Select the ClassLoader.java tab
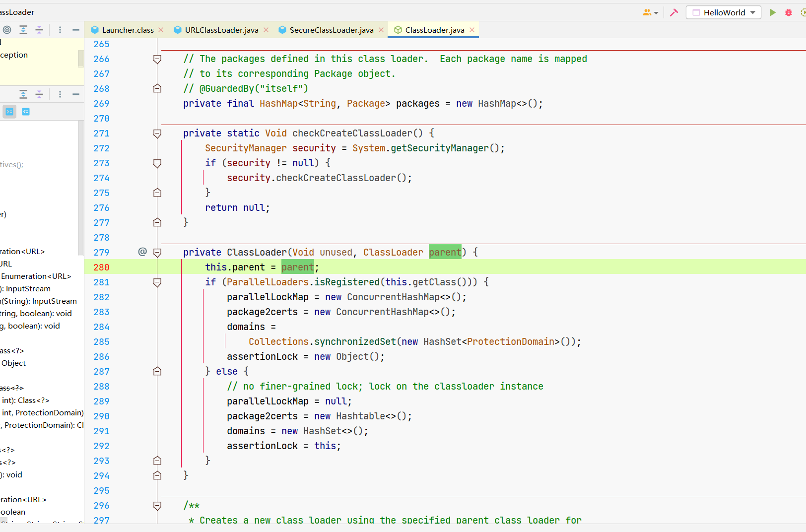The width and height of the screenshot is (806, 532). click(x=435, y=30)
